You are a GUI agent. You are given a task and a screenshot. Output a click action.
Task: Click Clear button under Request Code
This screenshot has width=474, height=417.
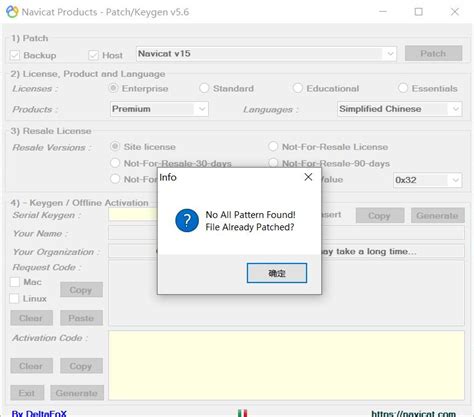(31, 318)
